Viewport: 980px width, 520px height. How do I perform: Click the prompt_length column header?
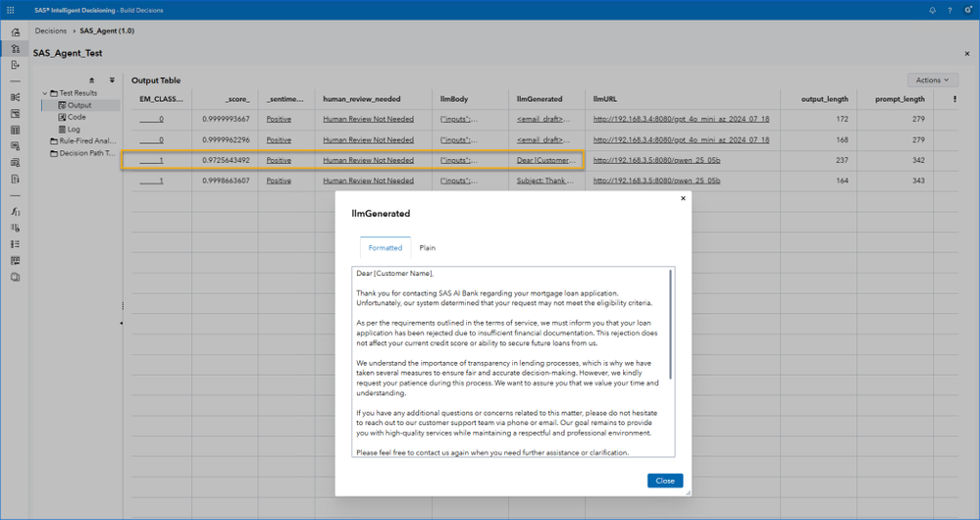coord(900,99)
